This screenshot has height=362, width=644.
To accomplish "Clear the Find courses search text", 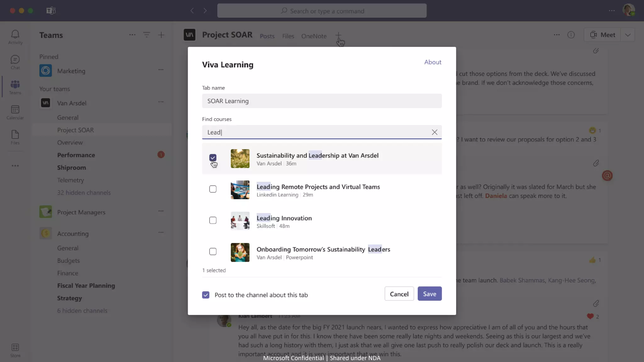I will pos(434,132).
